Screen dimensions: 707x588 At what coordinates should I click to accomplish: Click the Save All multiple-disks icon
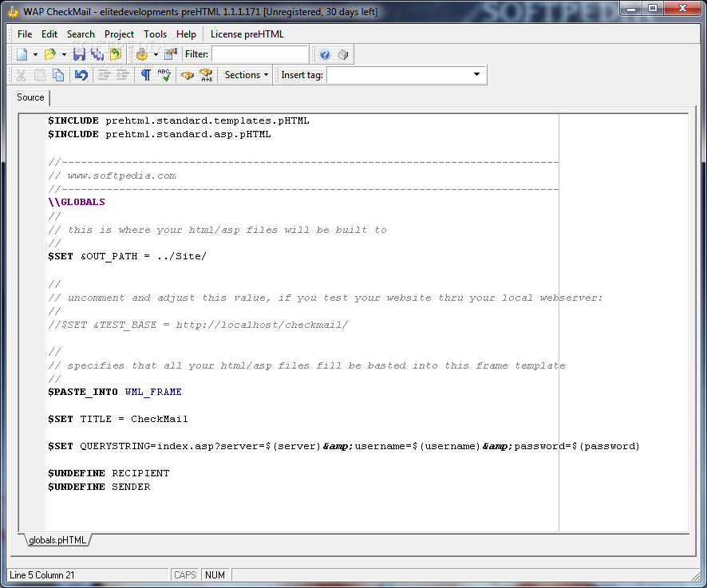click(x=97, y=54)
